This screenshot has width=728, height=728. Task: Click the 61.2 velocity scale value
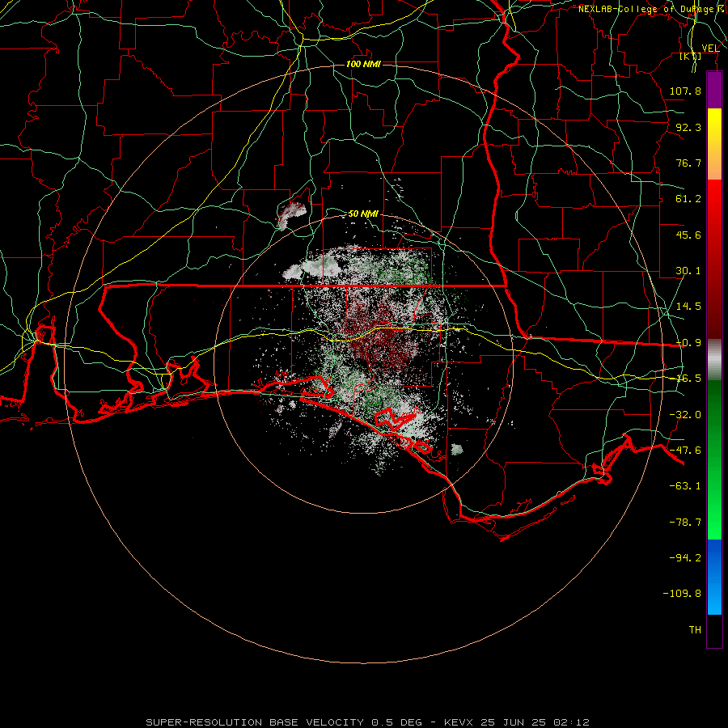click(688, 199)
